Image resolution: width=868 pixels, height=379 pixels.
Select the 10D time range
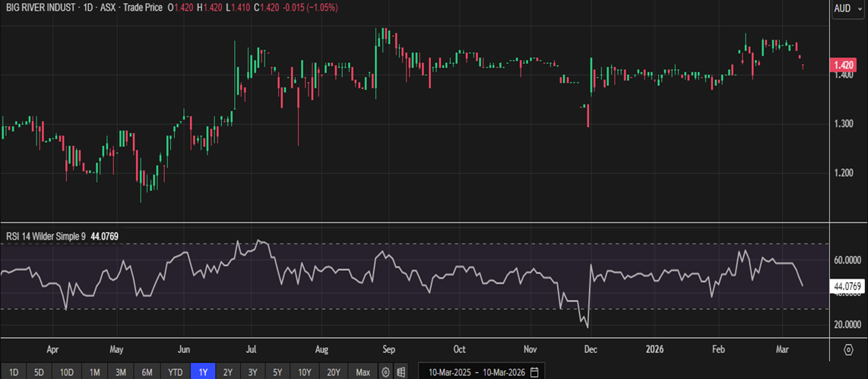68,372
